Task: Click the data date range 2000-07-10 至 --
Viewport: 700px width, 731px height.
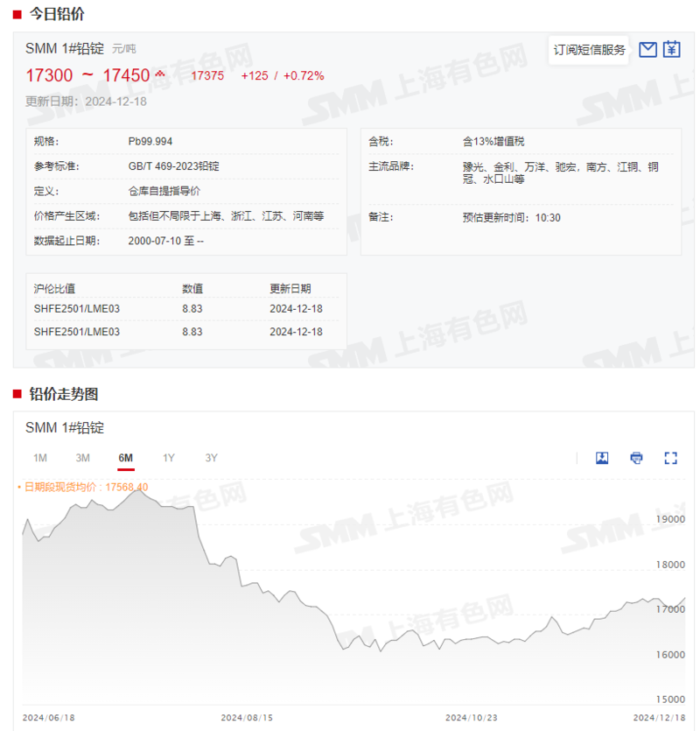Action: click(166, 241)
